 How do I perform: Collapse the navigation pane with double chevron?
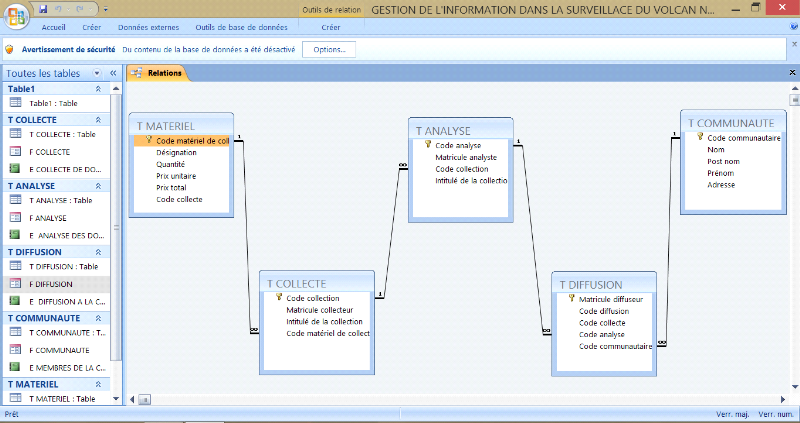pos(113,73)
